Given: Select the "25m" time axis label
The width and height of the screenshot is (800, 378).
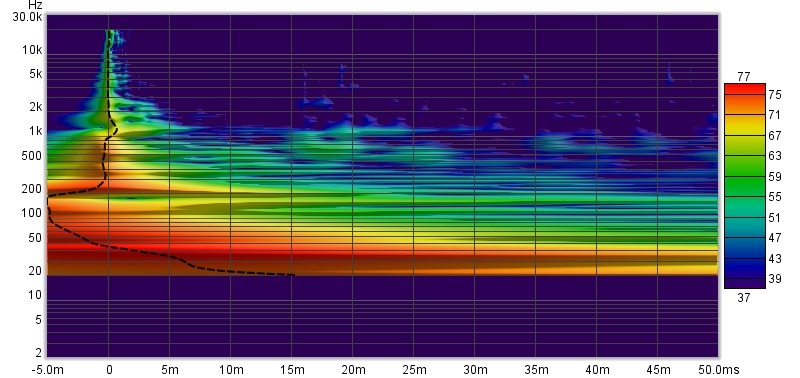Looking at the screenshot, I should point(413,370).
